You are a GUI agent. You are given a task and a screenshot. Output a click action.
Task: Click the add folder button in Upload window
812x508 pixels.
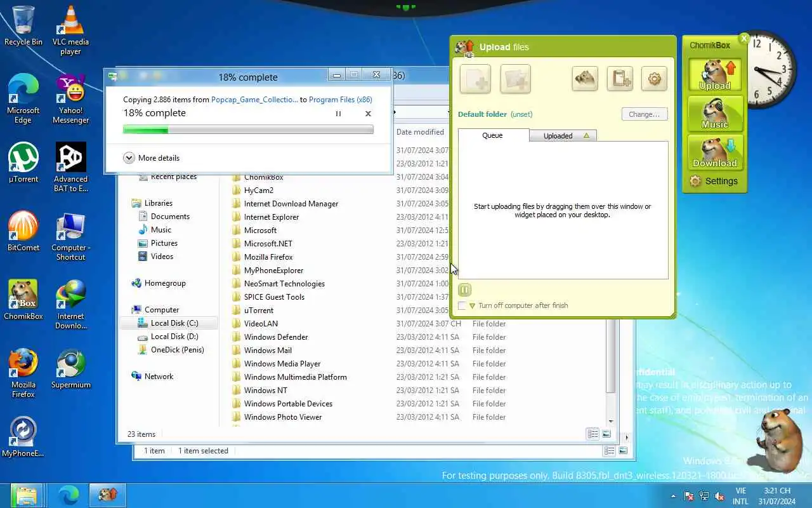pos(515,79)
